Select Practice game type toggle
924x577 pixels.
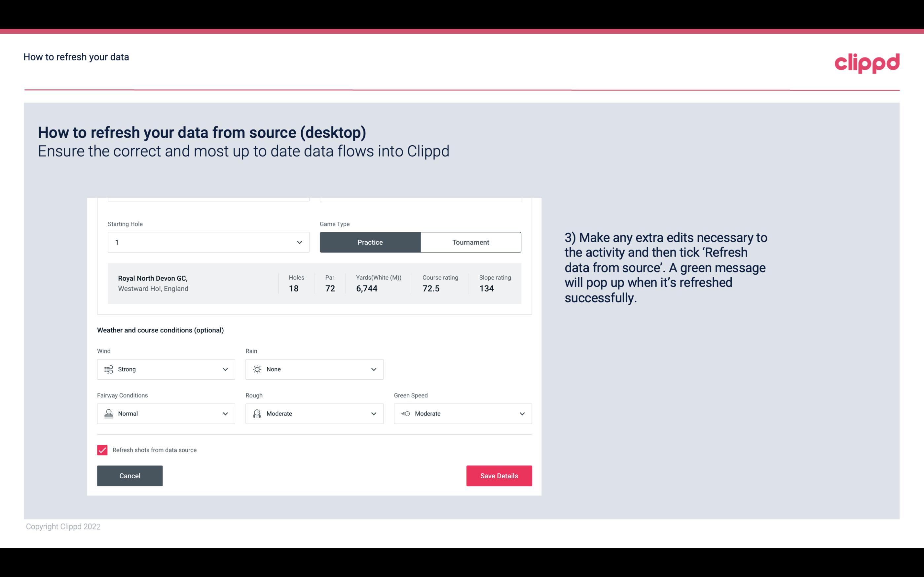click(x=370, y=242)
